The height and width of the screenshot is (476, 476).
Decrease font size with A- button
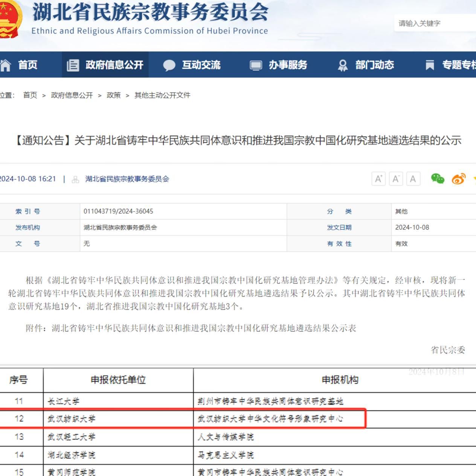point(395,179)
